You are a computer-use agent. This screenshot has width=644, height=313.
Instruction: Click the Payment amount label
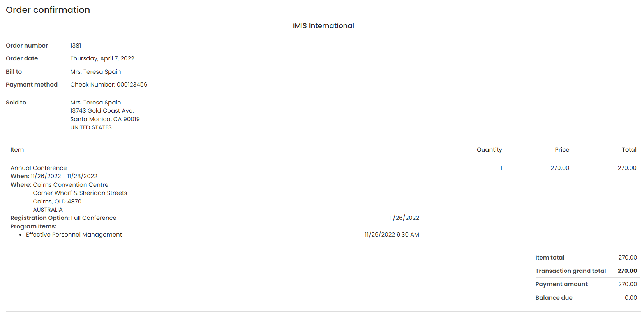pos(561,284)
